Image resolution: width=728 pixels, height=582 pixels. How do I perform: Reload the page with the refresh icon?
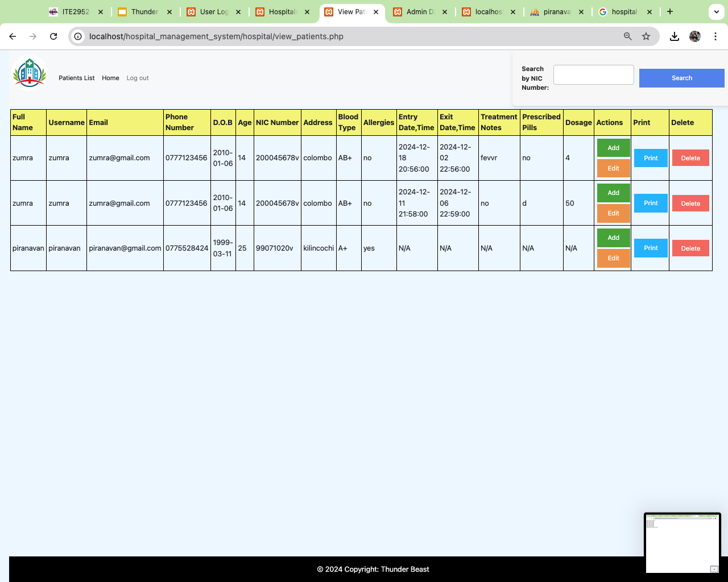[53, 36]
